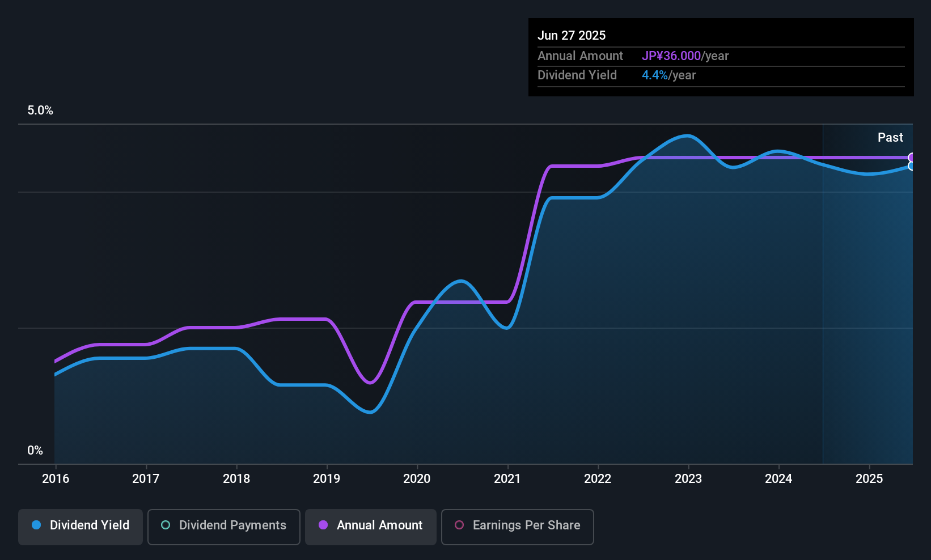Viewport: 931px width, 560px height.
Task: Select the purple endpoint marker on Annual Amount line
Action: pos(912,158)
